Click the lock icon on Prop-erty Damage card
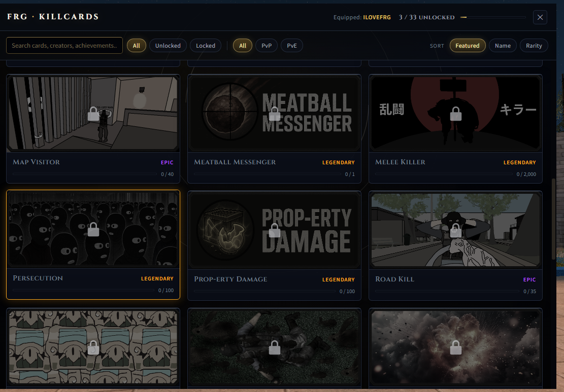Viewport: 564px width, 392px height. [x=275, y=231]
